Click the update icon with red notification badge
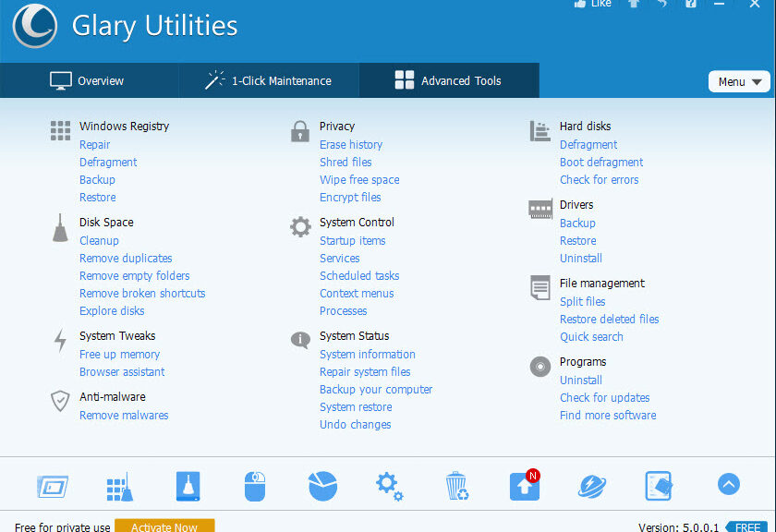Viewport: 776px width, 532px height. click(x=524, y=485)
